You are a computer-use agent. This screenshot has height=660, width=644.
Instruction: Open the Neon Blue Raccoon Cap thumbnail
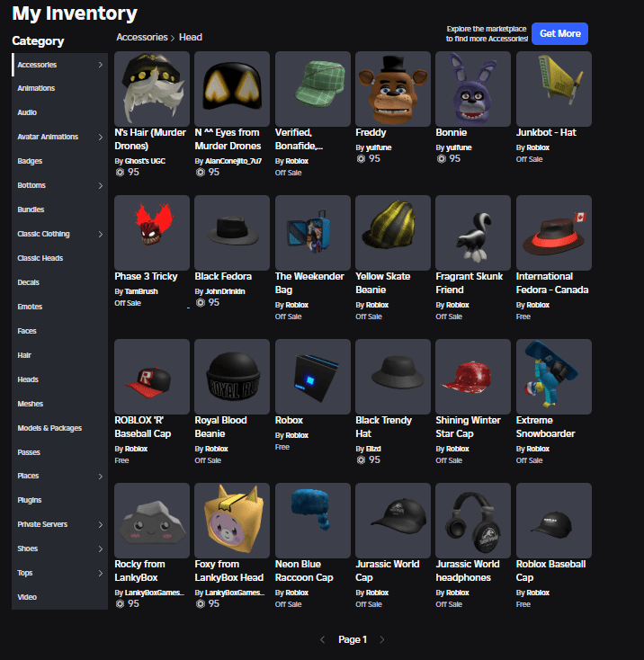pyautogui.click(x=313, y=521)
